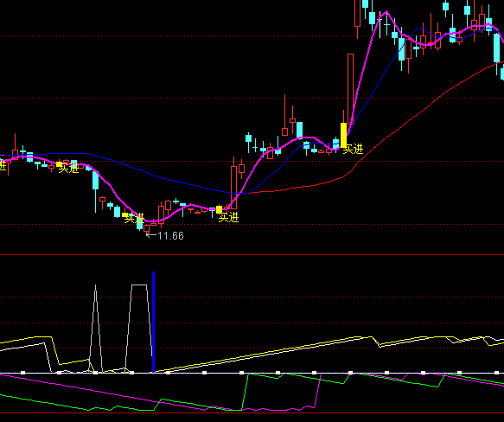
Task: Select the tall yellow buy-signal candlestick
Action: 343,135
